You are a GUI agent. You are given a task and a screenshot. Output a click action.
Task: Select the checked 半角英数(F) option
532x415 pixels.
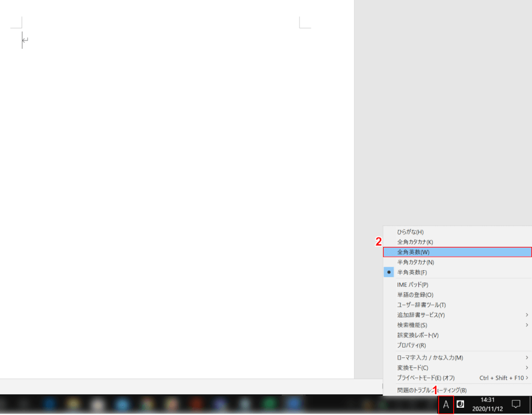(412, 272)
